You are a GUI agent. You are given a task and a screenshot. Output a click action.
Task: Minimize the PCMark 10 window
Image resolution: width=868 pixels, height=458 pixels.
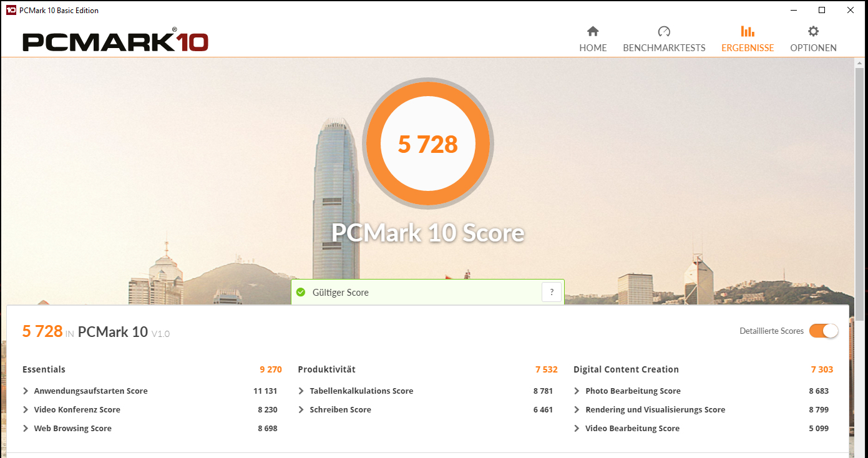coord(794,10)
